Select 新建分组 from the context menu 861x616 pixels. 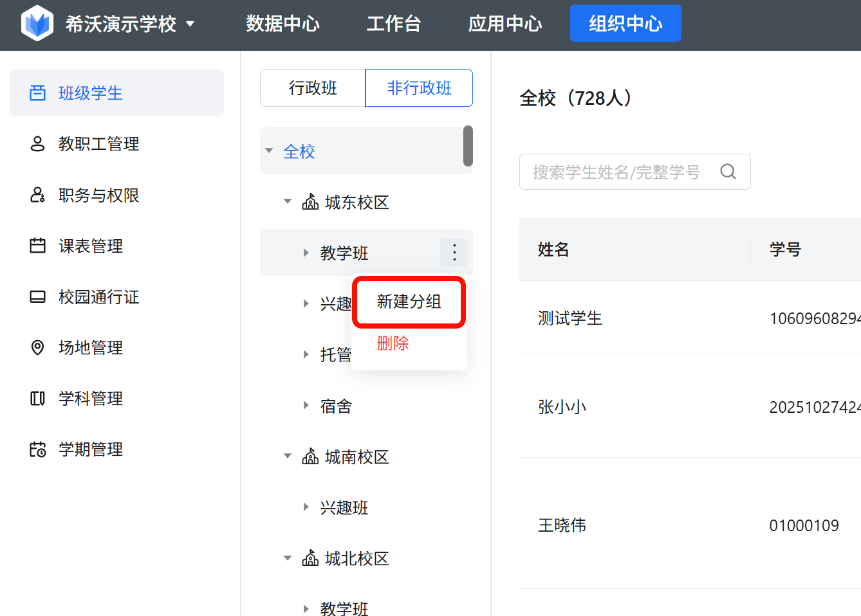[x=409, y=302]
